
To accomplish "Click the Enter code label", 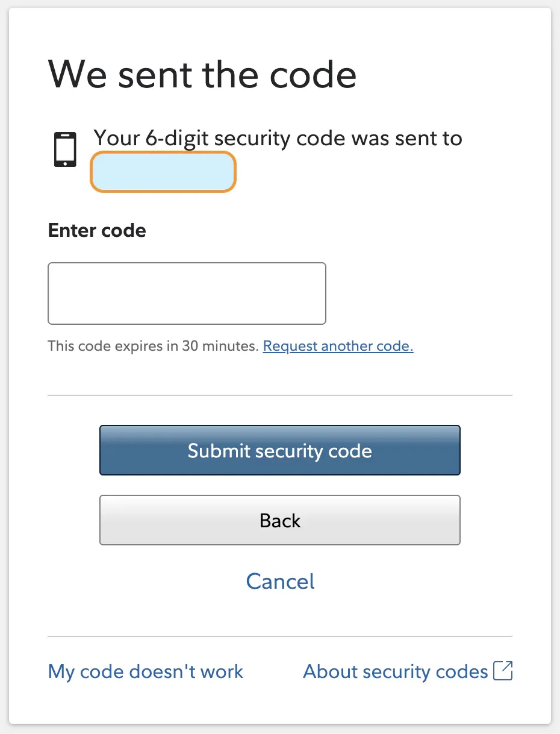I will point(96,230).
